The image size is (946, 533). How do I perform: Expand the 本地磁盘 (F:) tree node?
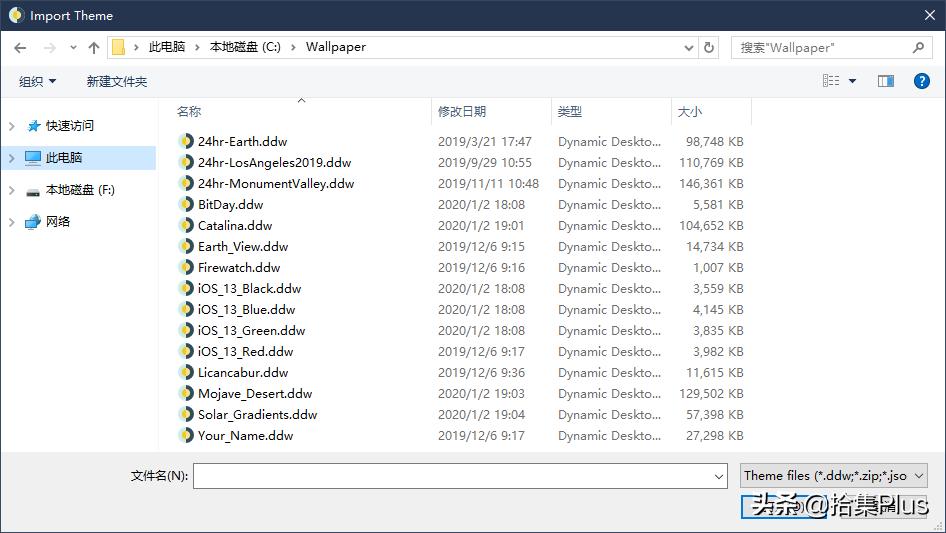11,190
